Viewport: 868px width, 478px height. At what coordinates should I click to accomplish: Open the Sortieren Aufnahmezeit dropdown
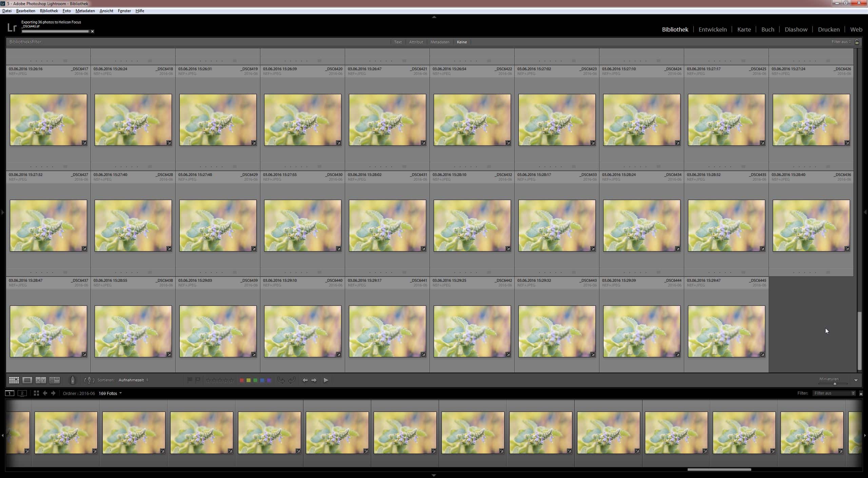click(133, 380)
